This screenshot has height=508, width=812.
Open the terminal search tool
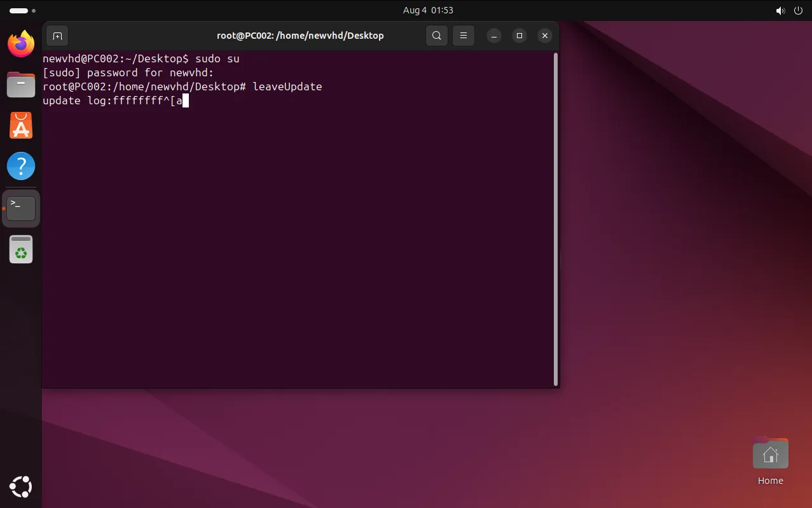tap(437, 36)
